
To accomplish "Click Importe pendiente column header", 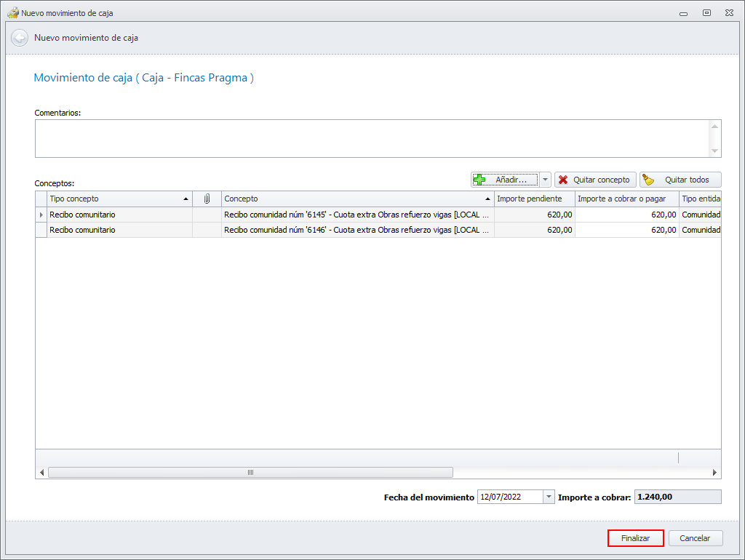I will 535,199.
